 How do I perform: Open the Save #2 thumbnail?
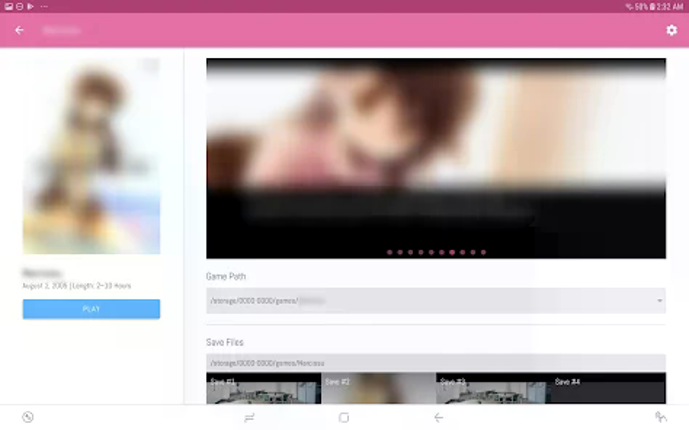pyautogui.click(x=379, y=388)
